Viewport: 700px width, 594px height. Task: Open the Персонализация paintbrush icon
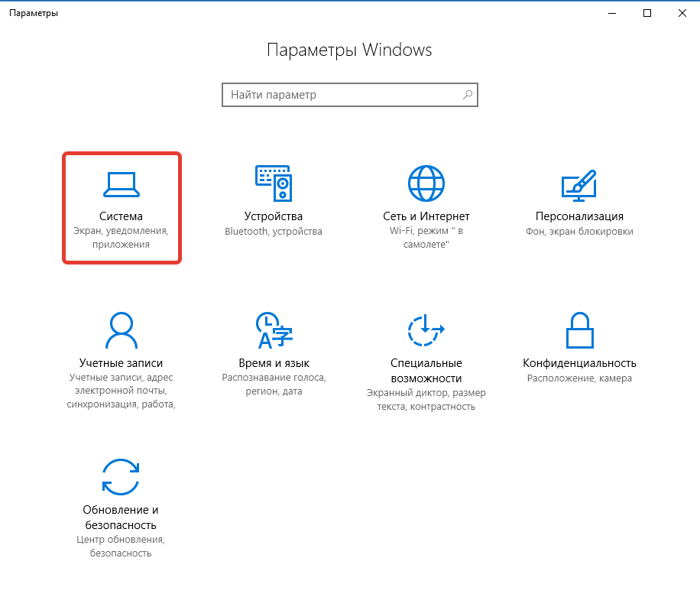[579, 186]
